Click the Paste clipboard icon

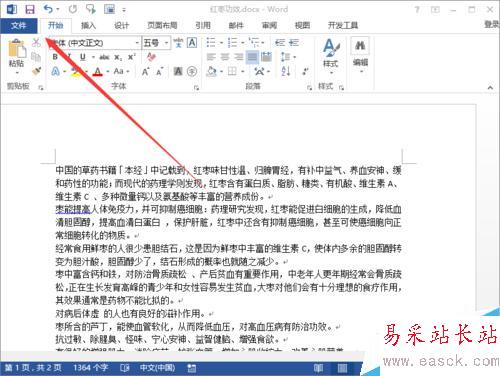click(x=17, y=48)
